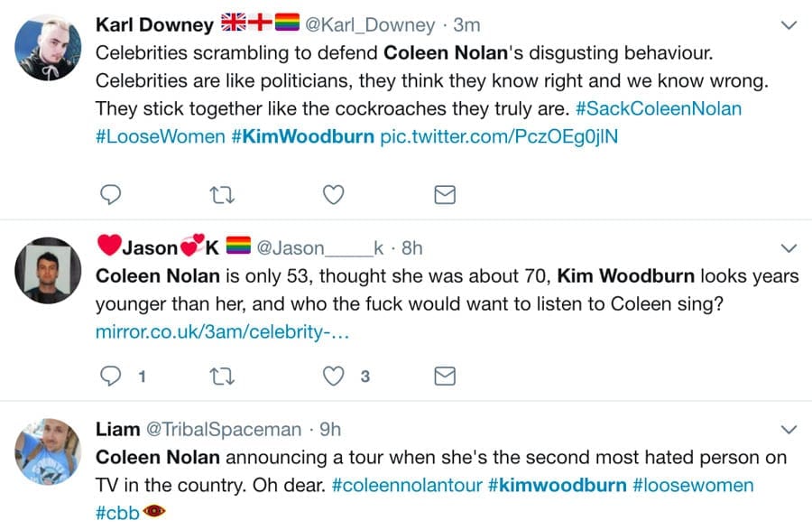Open the mirror.co.uk article link

coord(222,332)
